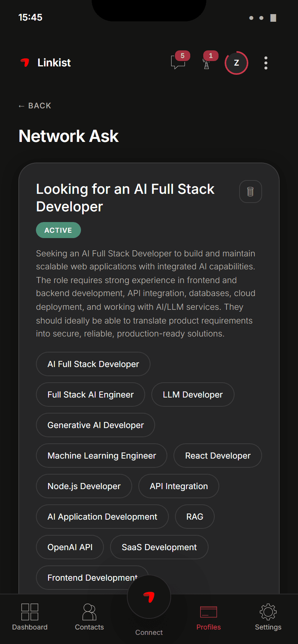Image resolution: width=298 pixels, height=644 pixels.
Task: Select the Node.js Developer tag
Action: coord(84,486)
